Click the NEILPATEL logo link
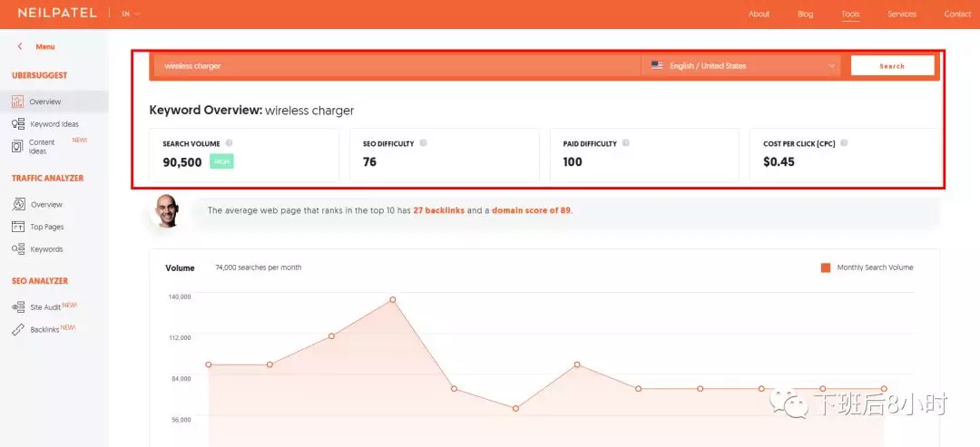980x447 pixels. (56, 14)
